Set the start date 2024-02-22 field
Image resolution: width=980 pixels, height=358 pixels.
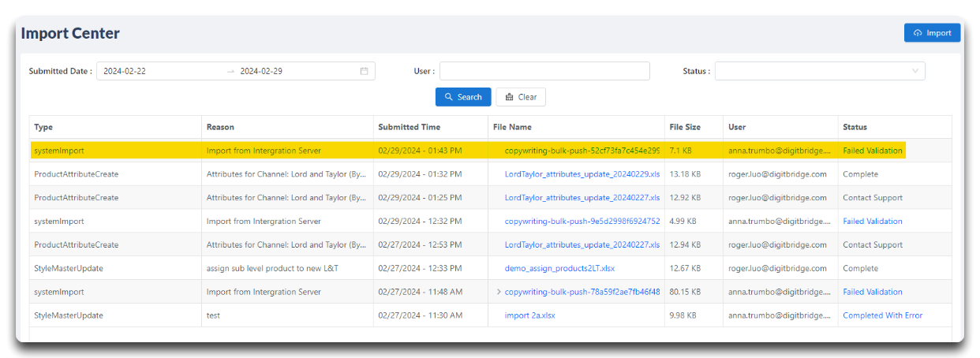tap(161, 71)
